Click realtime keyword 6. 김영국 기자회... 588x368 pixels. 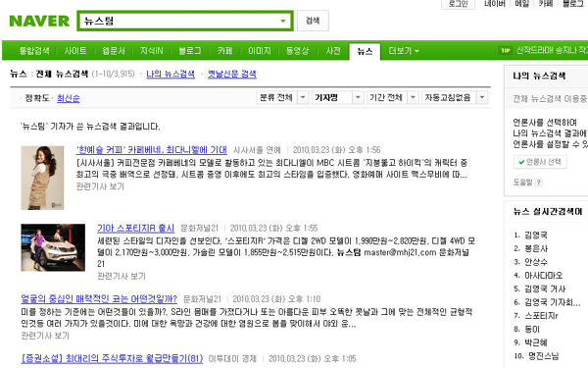pyautogui.click(x=553, y=302)
